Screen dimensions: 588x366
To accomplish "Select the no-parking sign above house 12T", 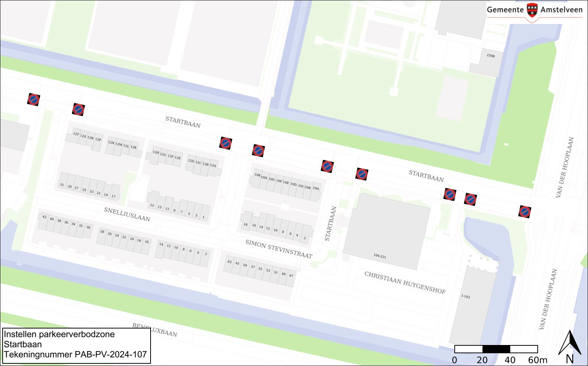I will pos(78,109).
